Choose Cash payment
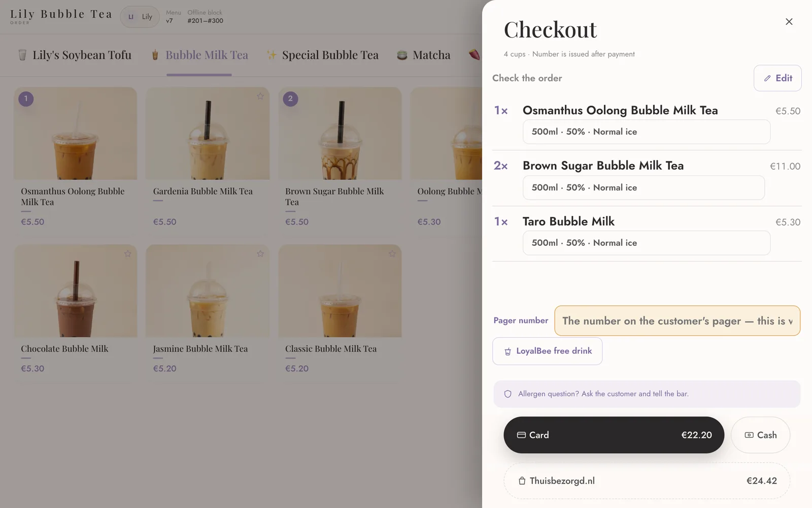Viewport: 812px width, 508px height. click(760, 435)
